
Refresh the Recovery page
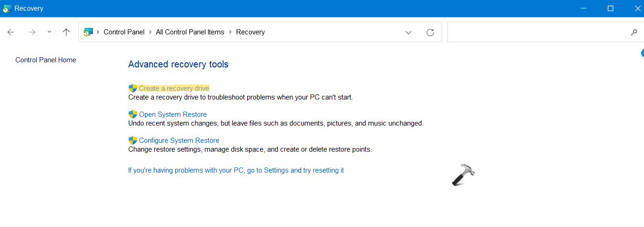(x=430, y=32)
